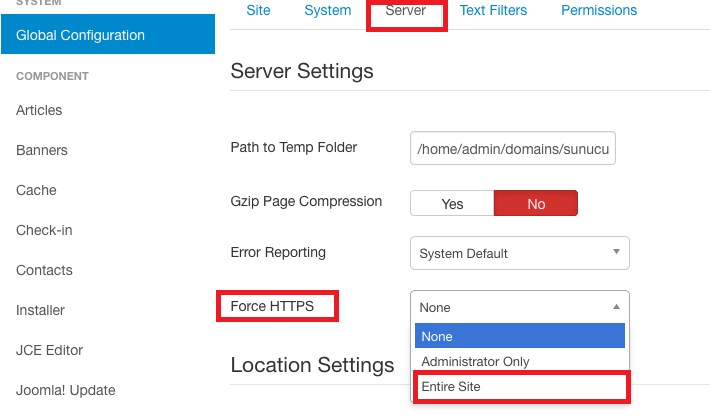Collapse the Force HTTPS dropdown
This screenshot has width=710, height=418.
pyautogui.click(x=520, y=307)
